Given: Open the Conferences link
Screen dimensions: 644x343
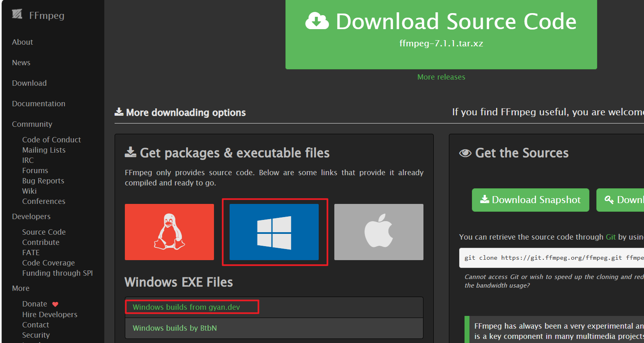Looking at the screenshot, I should click(x=44, y=201).
